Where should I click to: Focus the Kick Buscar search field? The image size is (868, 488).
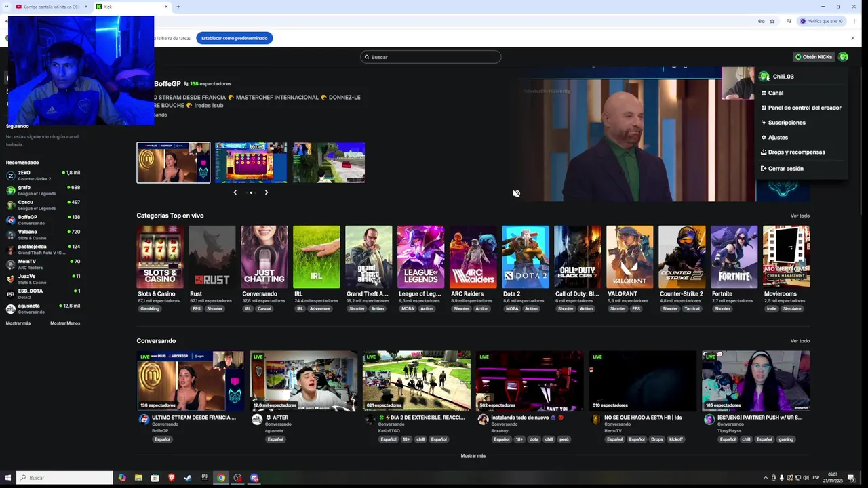coord(431,57)
